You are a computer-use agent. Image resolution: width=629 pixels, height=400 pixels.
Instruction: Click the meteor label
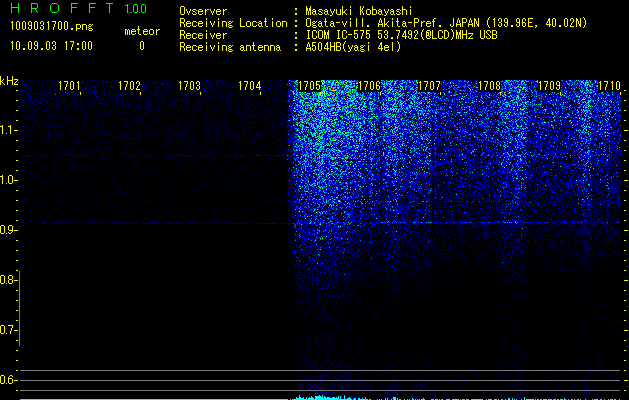(142, 31)
